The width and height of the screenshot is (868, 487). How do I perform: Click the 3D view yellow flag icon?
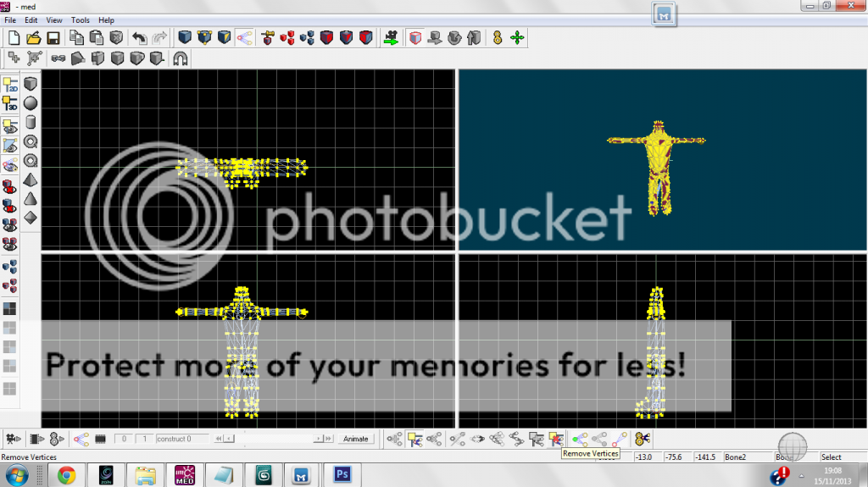pos(10,103)
